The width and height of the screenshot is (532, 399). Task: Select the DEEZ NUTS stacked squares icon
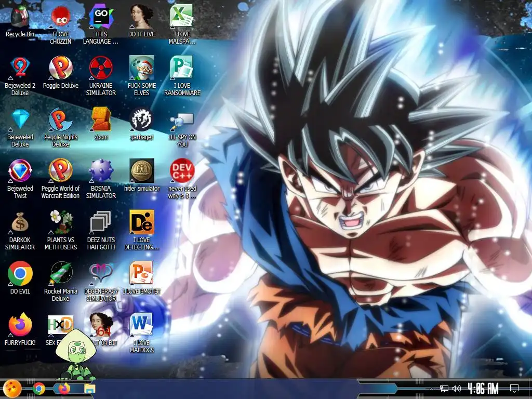pos(101,222)
